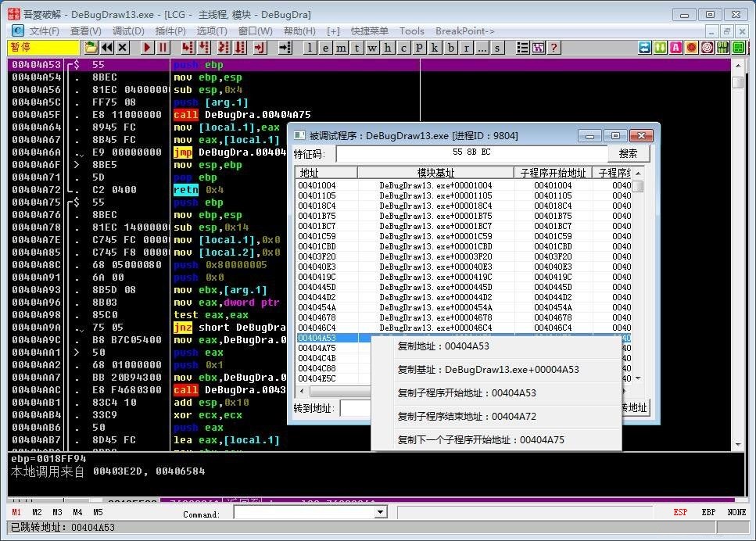Click the results list vertical scrollbar thumb
This screenshot has height=541, width=756.
point(637,186)
